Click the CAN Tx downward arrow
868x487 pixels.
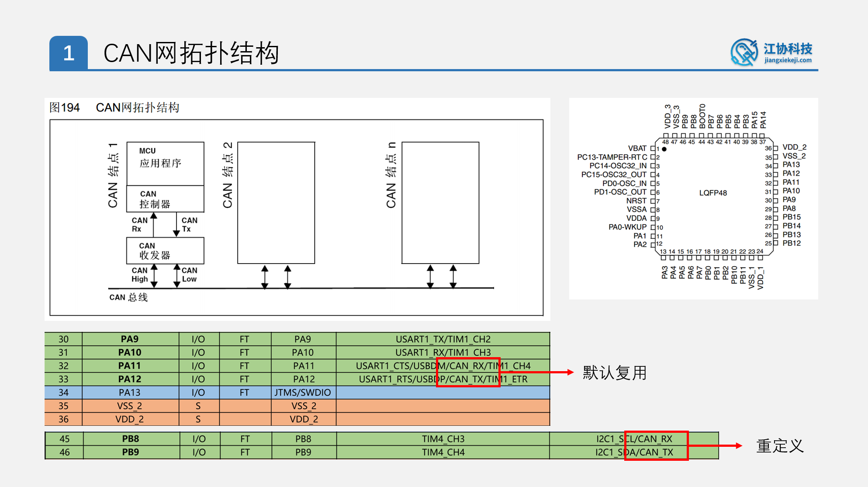point(176,224)
